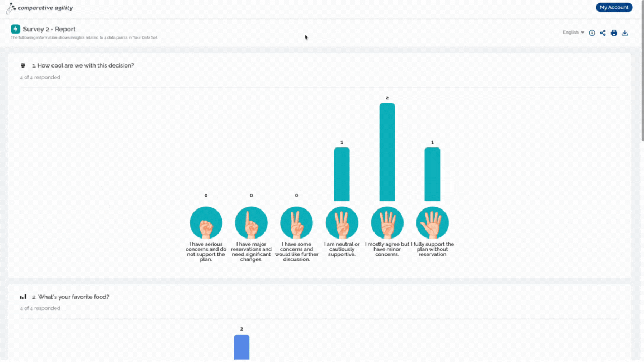Open the English language dropdown

[574, 32]
